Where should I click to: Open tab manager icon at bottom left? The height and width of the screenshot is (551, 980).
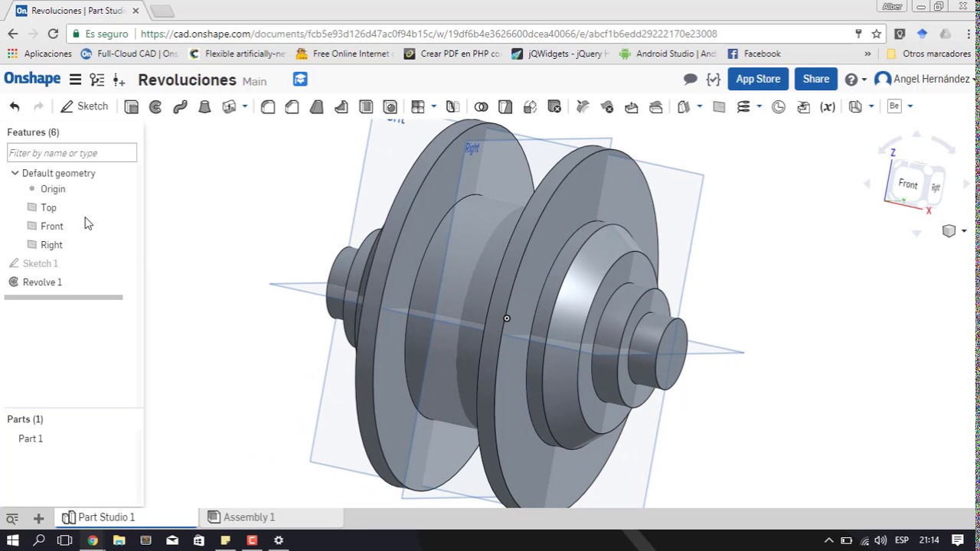pos(12,518)
